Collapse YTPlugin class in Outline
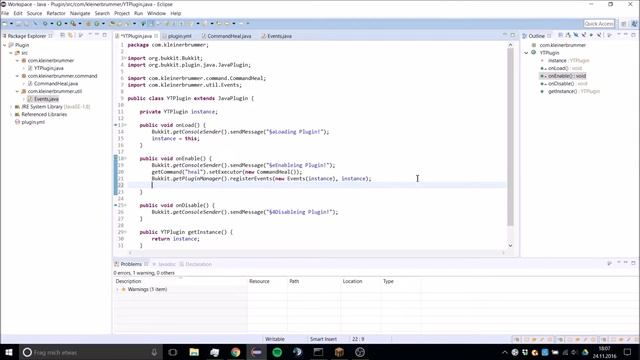Screen dimensions: 640x360 (x=526, y=53)
